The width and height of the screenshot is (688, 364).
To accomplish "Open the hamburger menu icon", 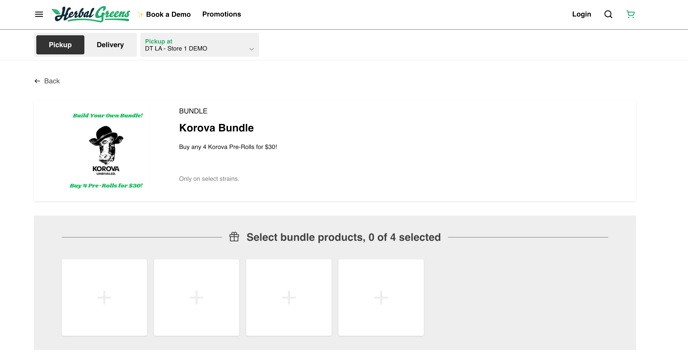I will tap(39, 14).
